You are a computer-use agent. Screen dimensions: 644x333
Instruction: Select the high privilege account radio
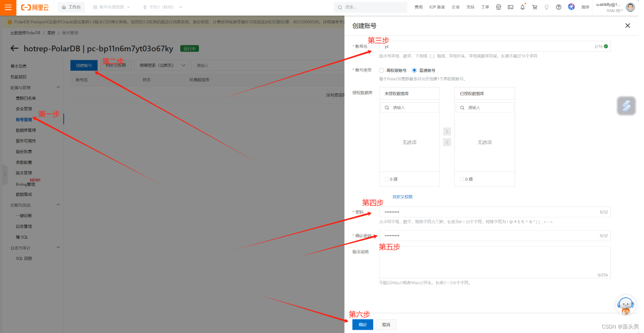pyautogui.click(x=381, y=70)
